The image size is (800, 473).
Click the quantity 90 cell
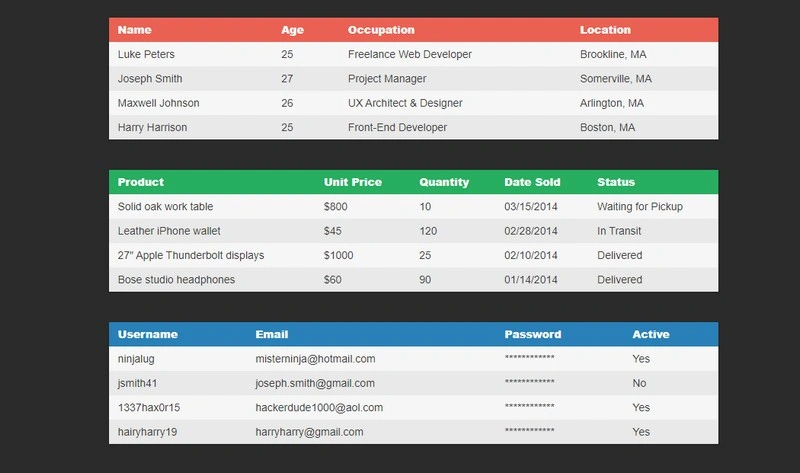point(425,280)
